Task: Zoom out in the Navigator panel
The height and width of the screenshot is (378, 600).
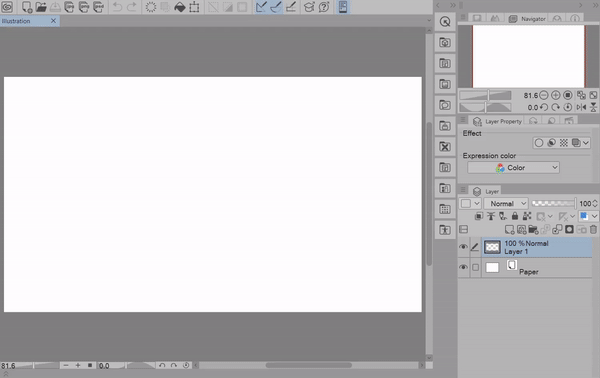Action: (x=543, y=95)
